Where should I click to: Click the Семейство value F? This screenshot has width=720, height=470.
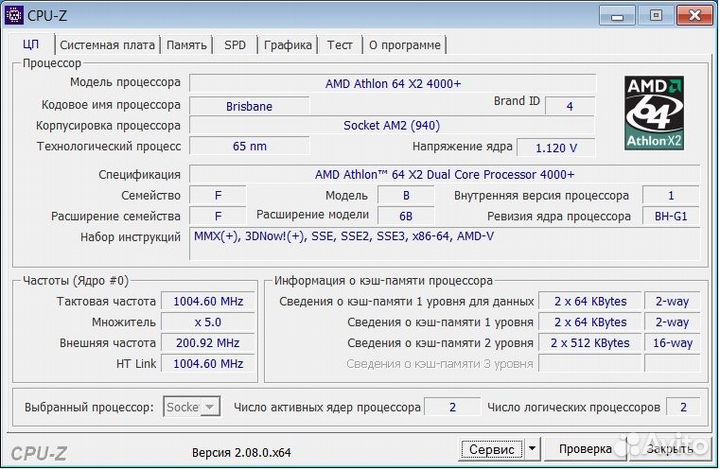(x=218, y=196)
